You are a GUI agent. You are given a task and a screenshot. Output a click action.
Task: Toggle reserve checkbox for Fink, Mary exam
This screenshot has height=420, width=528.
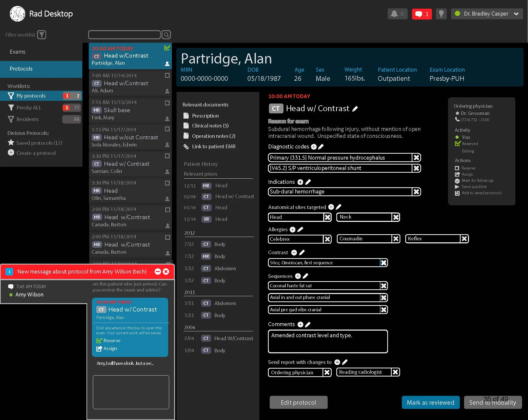(x=167, y=103)
